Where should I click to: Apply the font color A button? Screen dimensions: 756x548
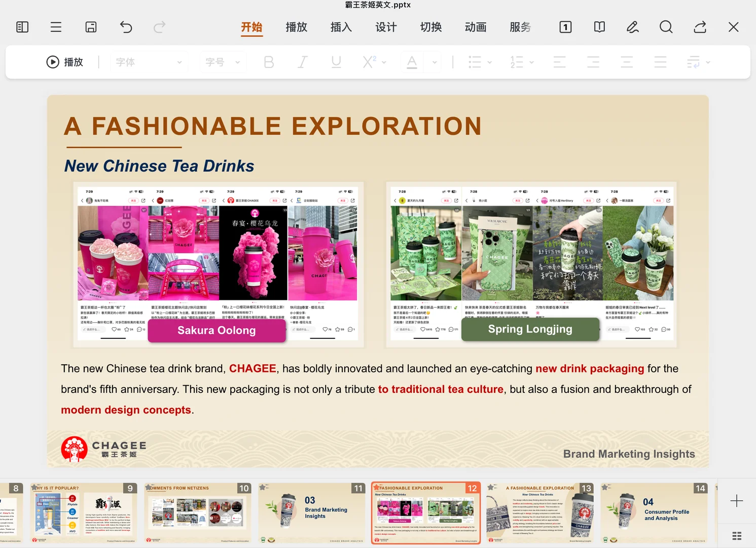[x=412, y=62]
